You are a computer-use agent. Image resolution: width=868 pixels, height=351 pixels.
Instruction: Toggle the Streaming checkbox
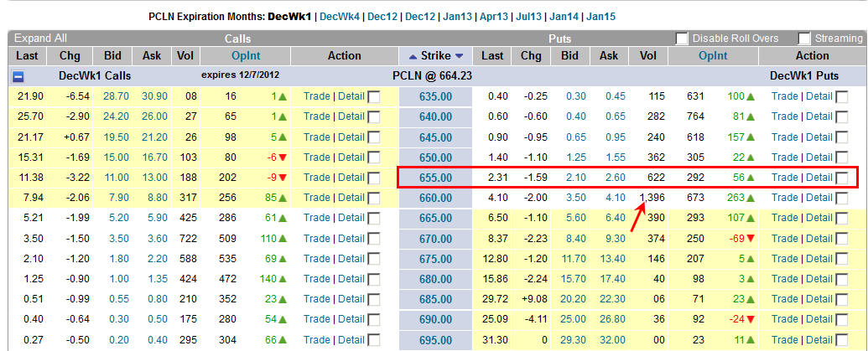(x=804, y=39)
